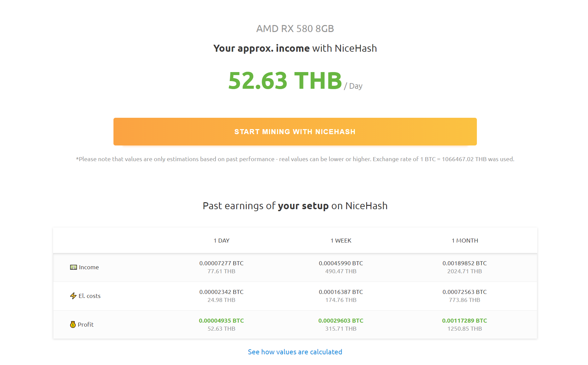The image size is (588, 365).
Task: Click income value 0.00007277 BTC
Action: tap(222, 263)
